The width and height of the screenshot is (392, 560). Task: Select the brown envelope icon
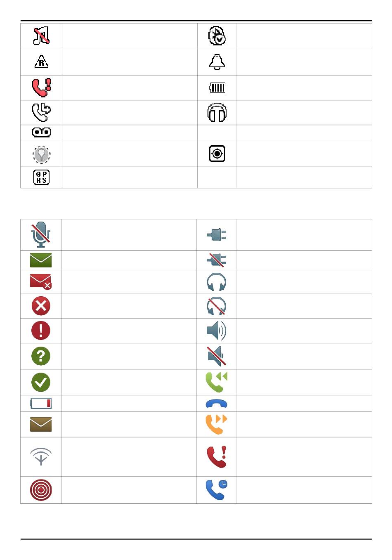pos(41,424)
